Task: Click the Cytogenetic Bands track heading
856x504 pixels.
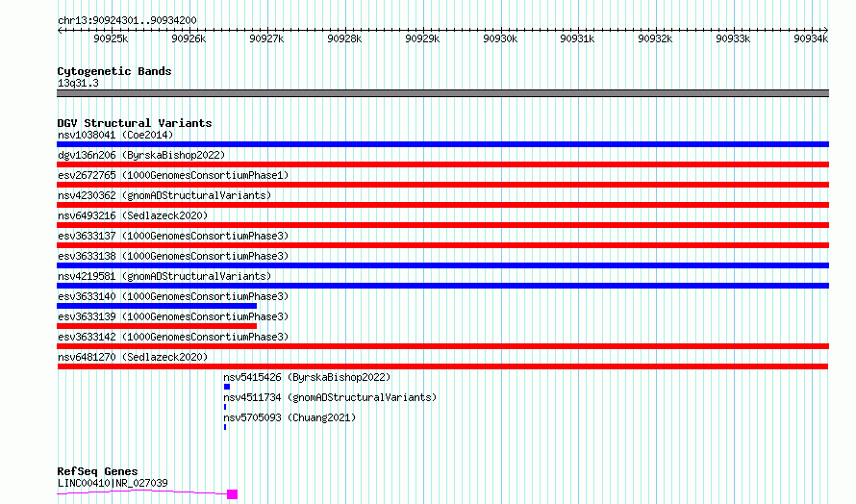Action: click(x=114, y=71)
